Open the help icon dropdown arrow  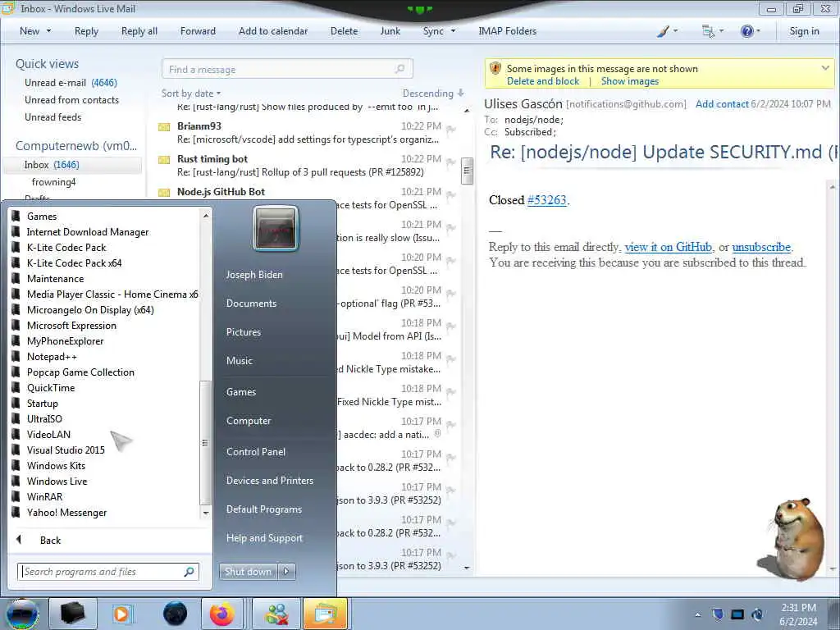point(758,31)
